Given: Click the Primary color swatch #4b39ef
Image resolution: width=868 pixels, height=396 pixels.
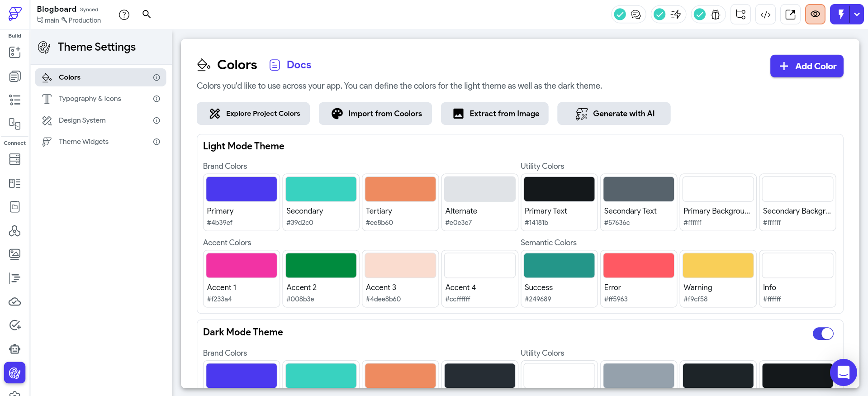Looking at the screenshot, I should [x=242, y=189].
